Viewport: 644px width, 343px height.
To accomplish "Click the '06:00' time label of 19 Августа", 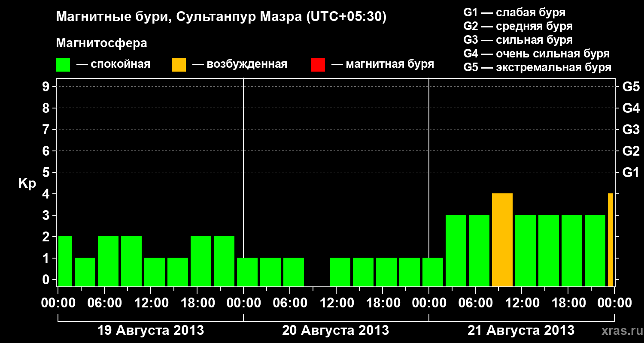I will pyautogui.click(x=105, y=303).
